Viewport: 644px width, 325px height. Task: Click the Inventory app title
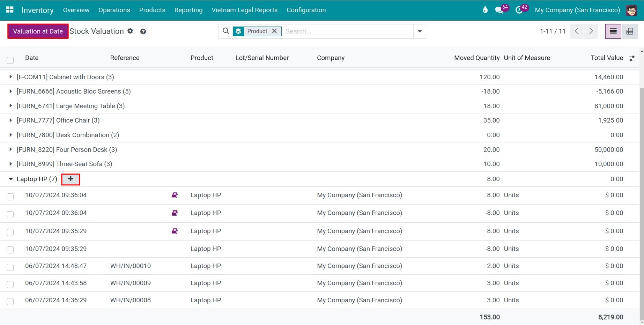point(38,10)
